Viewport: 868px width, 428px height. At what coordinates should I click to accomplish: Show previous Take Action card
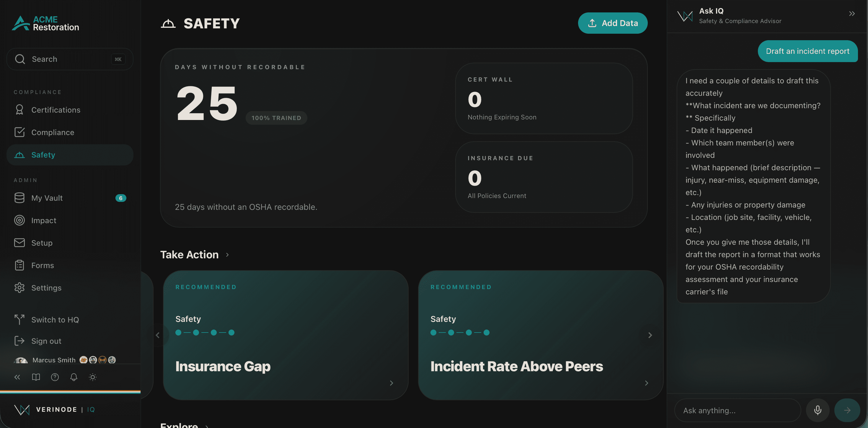(x=158, y=335)
